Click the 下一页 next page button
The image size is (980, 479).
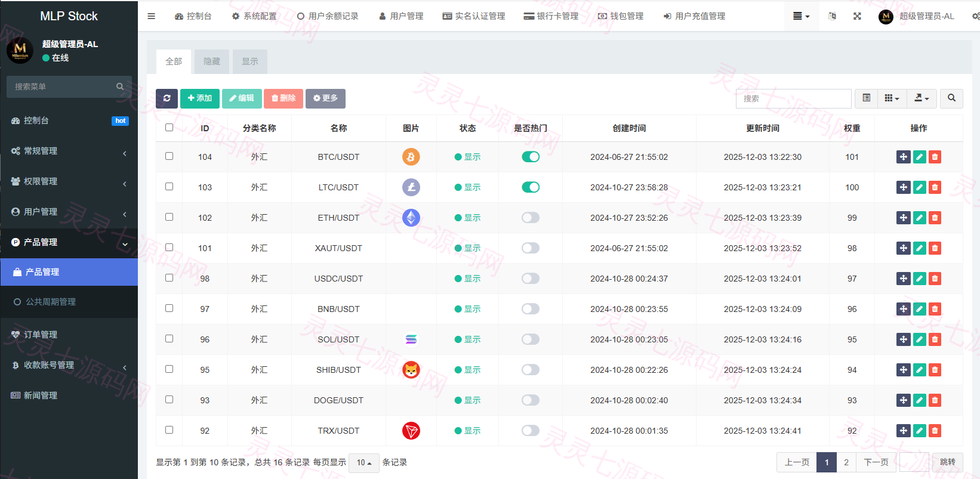[876, 462]
